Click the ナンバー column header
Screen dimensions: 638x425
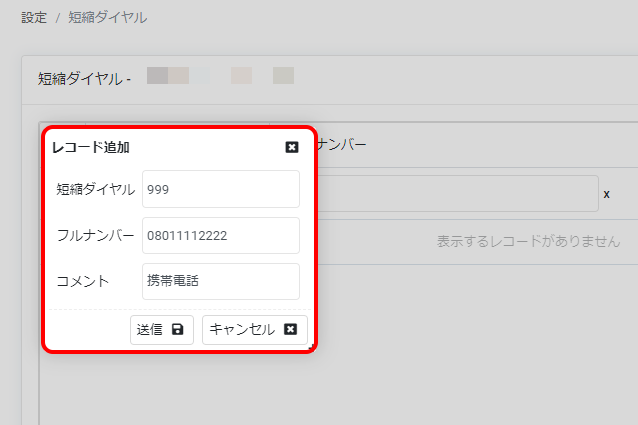click(x=341, y=145)
